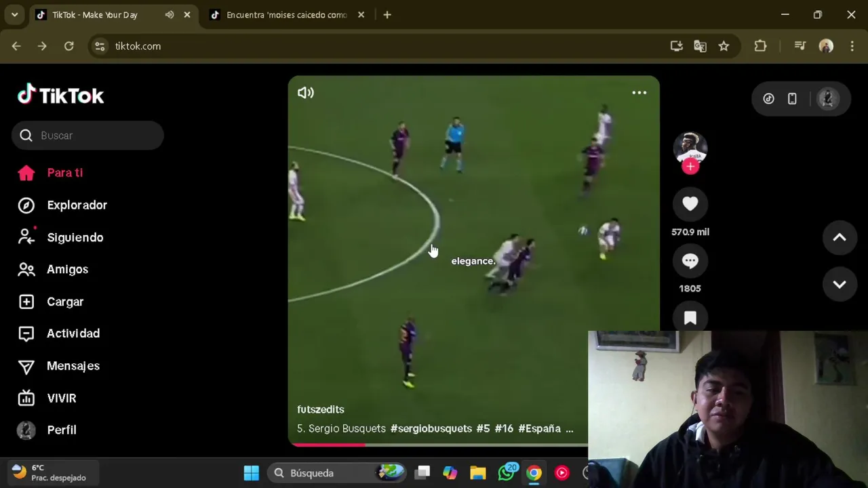Go to the previous video with up arrow
This screenshot has width=868, height=488.
840,237
